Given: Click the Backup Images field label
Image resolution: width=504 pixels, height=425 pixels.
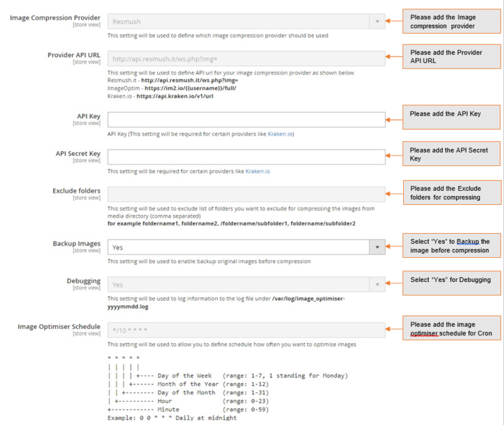Looking at the screenshot, I should tap(77, 244).
